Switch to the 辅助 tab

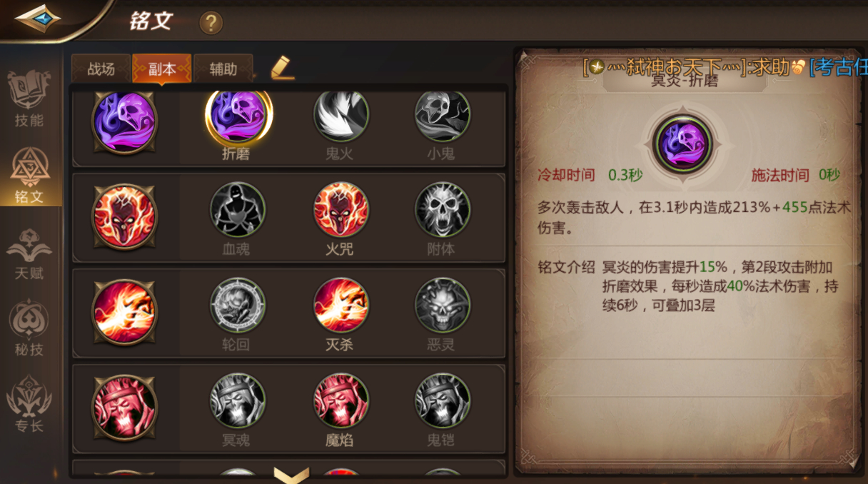coord(223,69)
